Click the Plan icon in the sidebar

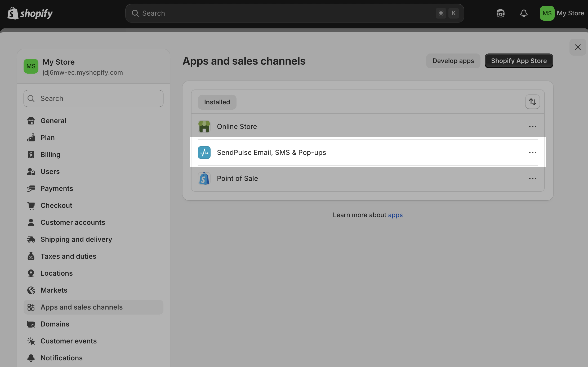click(31, 138)
